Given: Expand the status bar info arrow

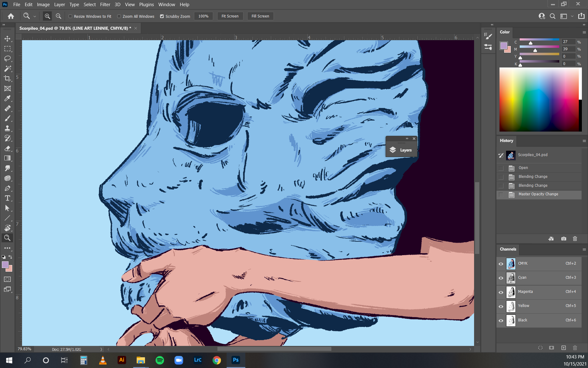Looking at the screenshot, I should tap(101, 349).
